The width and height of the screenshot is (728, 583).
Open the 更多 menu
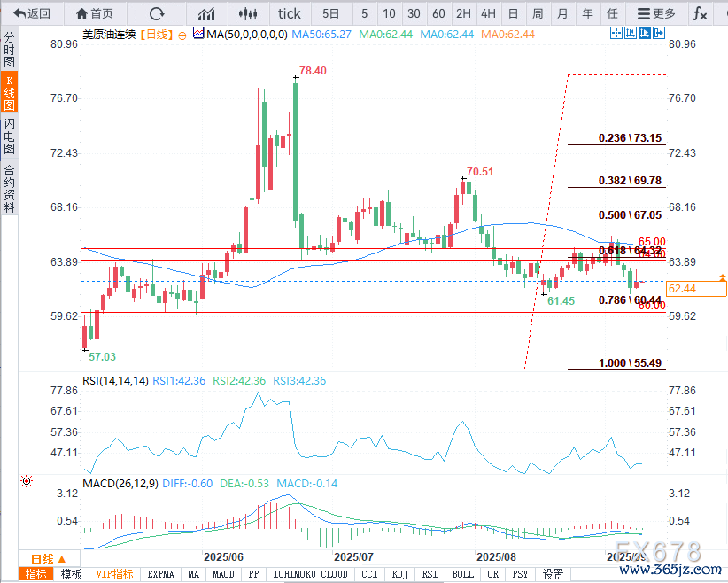tap(656, 13)
